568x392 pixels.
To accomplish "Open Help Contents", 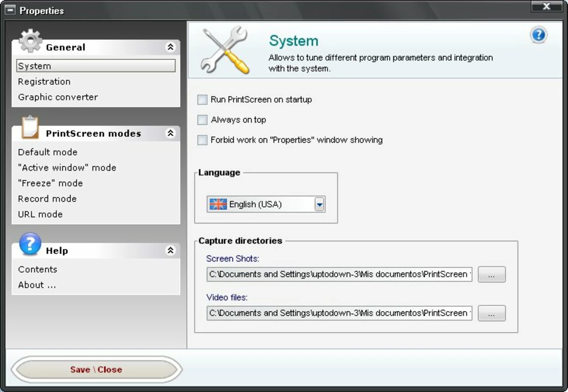I will [x=38, y=269].
